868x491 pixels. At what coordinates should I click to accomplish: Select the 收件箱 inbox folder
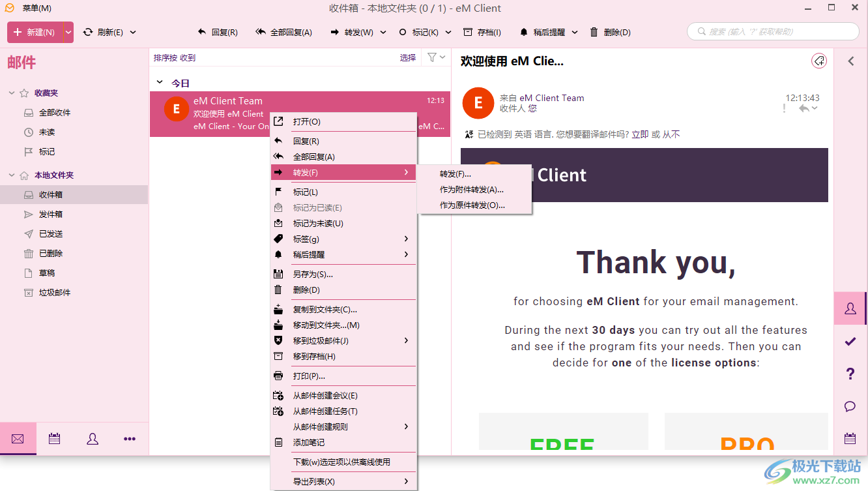tap(74, 194)
